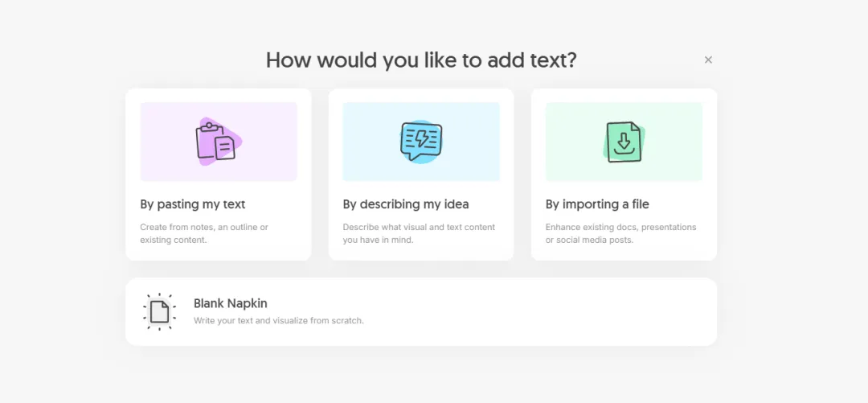Viewport: 868px width, 403px height.
Task: Choose "By pasting my text" title
Action: point(193,204)
